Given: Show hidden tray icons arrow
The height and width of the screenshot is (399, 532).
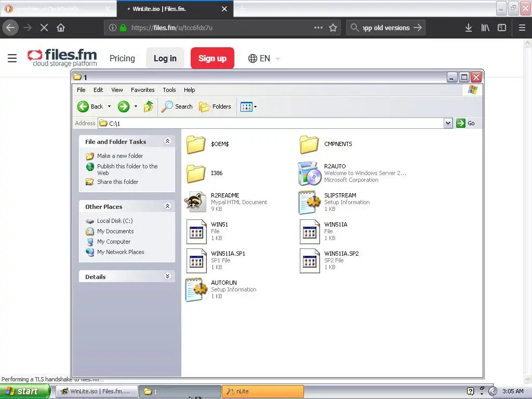Looking at the screenshot, I should tap(493, 392).
